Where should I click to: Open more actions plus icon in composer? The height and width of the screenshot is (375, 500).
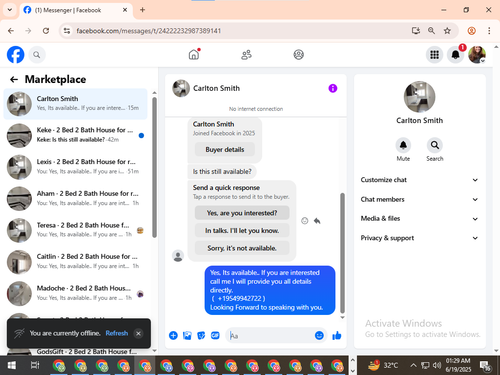[173, 335]
